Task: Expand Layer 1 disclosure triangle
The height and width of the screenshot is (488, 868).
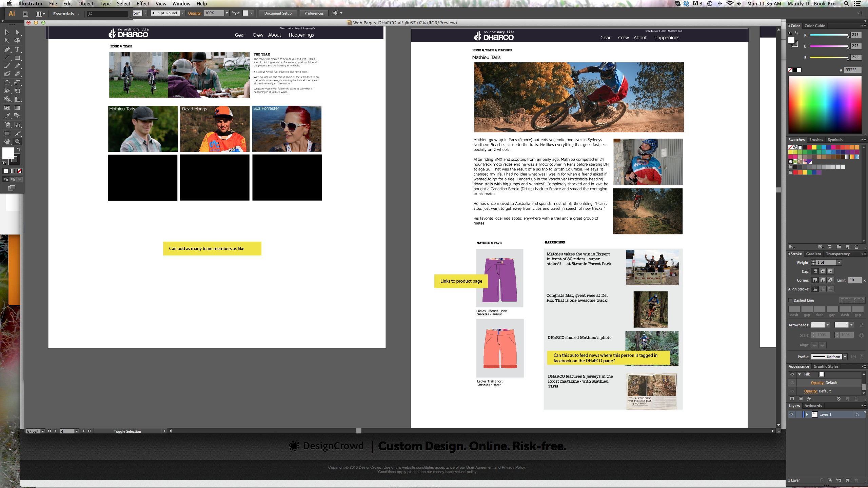Action: click(807, 414)
